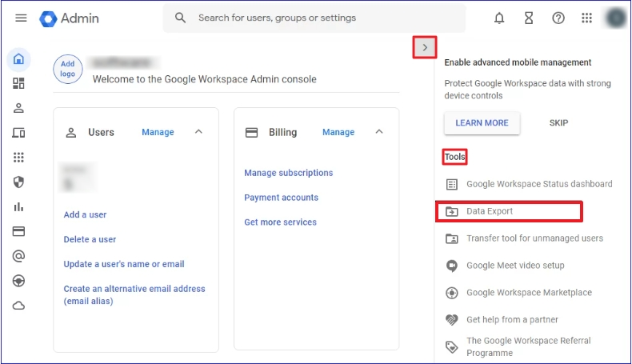The image size is (632, 364).
Task: Select the Home icon in sidebar
Action: tap(18, 59)
